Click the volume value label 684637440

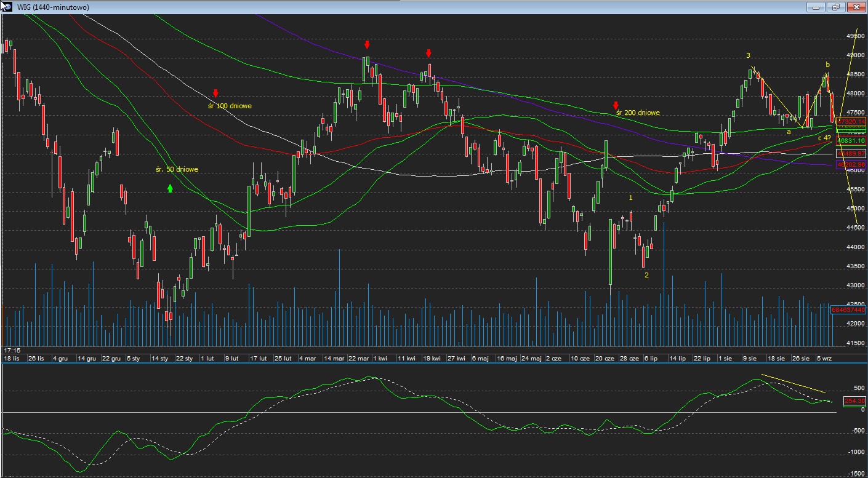coord(848,310)
